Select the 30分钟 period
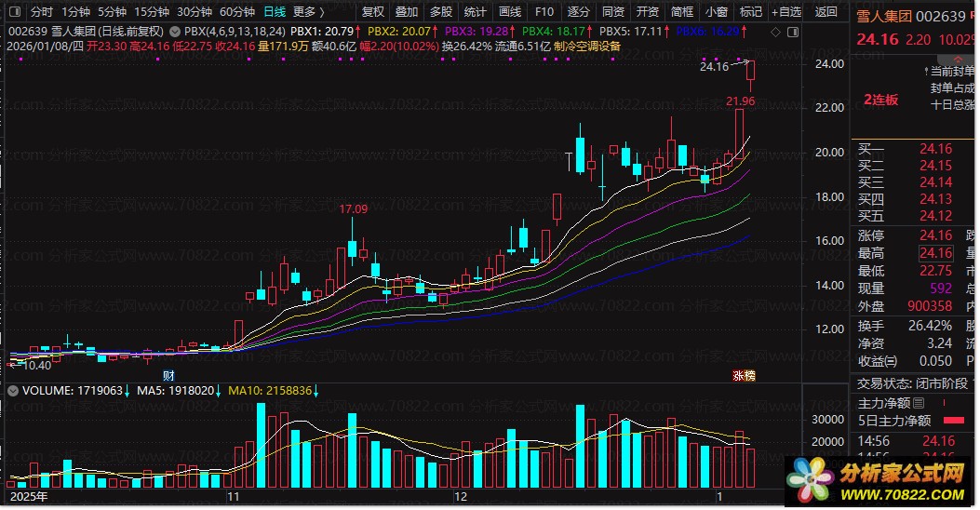The image size is (980, 510). click(195, 11)
